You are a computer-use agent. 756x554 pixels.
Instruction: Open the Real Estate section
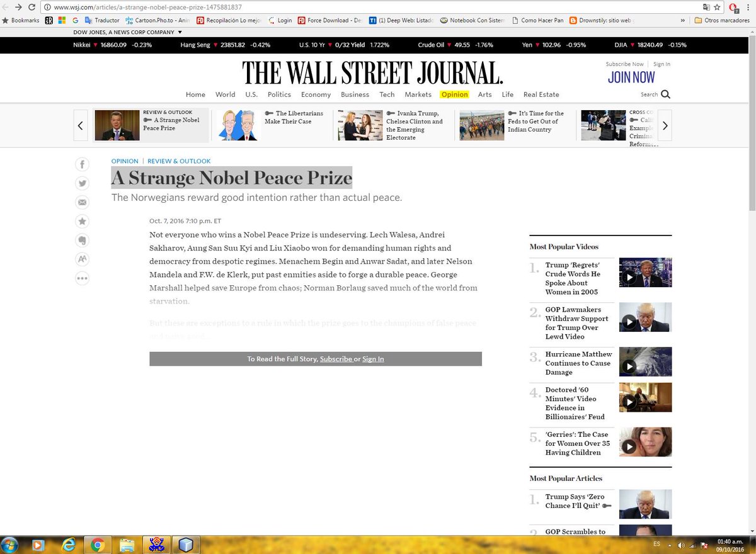[541, 94]
